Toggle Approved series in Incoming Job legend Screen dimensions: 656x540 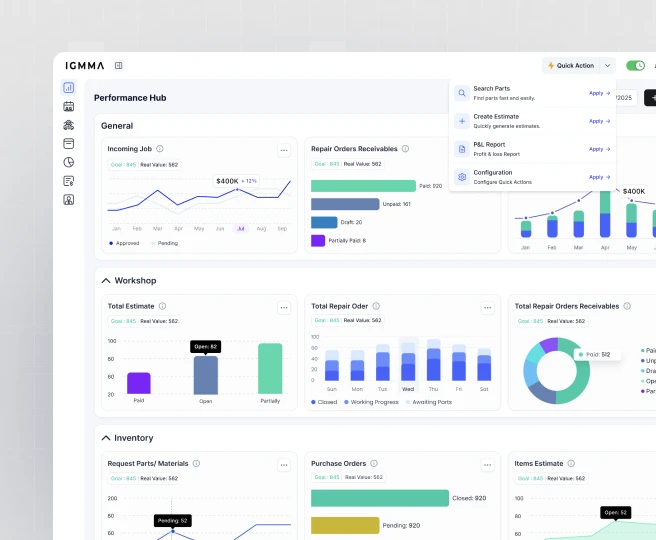(124, 243)
